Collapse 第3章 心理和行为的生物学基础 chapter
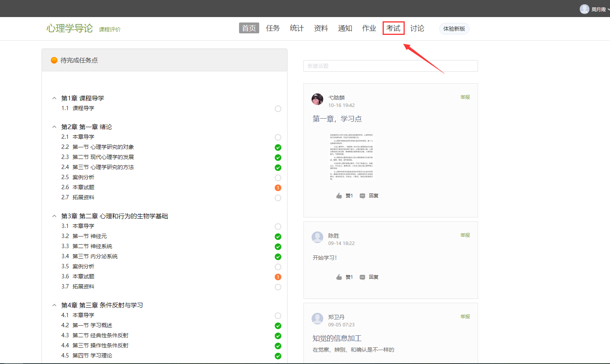 pyautogui.click(x=54, y=216)
